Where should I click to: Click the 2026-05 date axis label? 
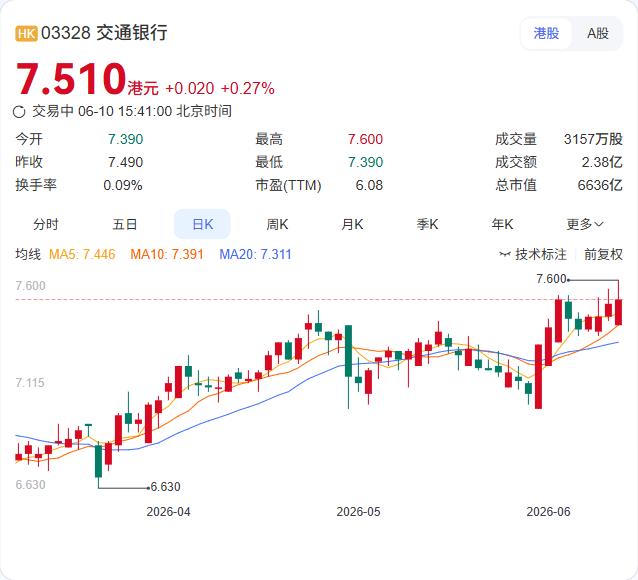point(358,512)
